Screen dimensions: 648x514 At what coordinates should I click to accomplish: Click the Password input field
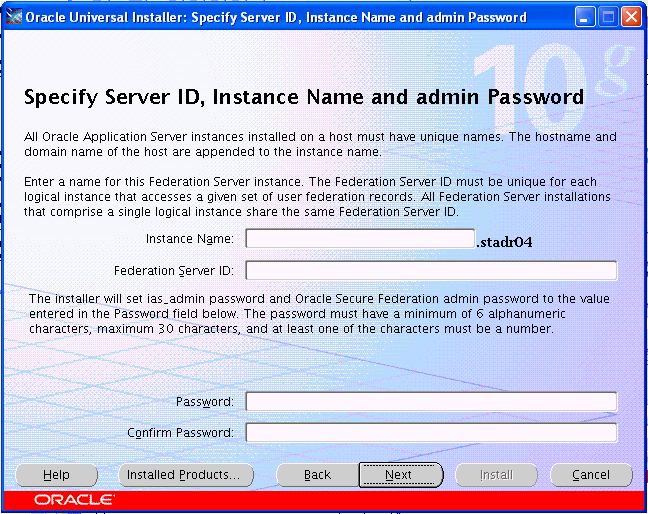[x=431, y=402]
